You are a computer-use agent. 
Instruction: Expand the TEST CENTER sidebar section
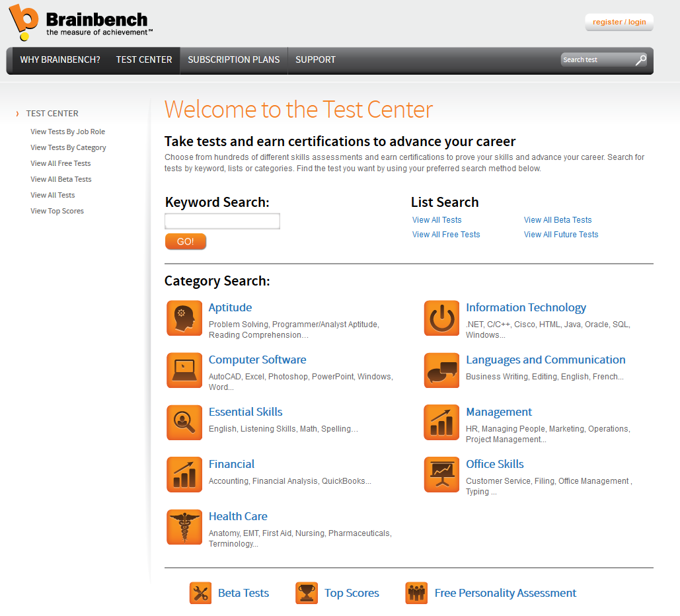point(53,113)
